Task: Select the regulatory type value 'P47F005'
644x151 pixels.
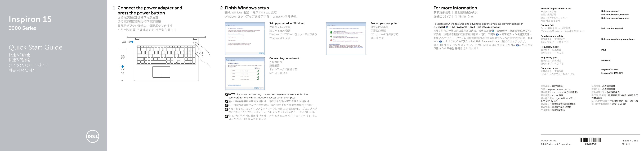Action: tap(606, 61)
